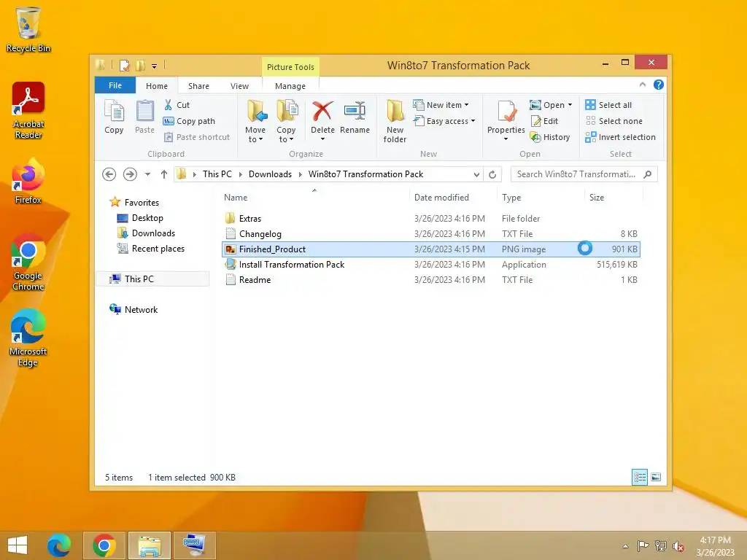Select Finished_Product PNG image
747x560 pixels.
click(430, 249)
